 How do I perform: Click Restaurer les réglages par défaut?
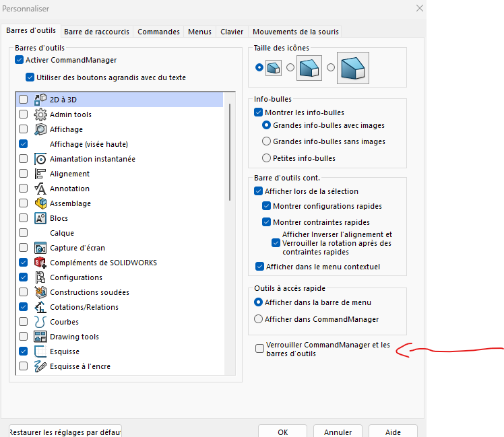coord(65,432)
